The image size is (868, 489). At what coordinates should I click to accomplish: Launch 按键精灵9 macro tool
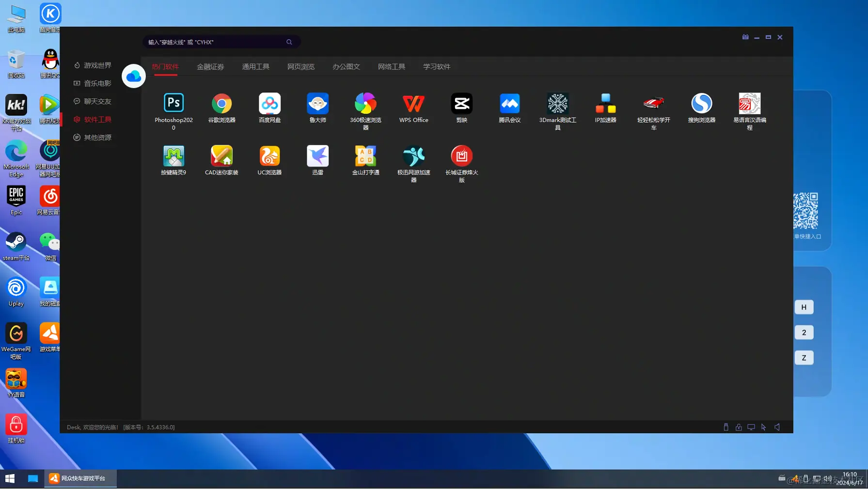click(174, 155)
